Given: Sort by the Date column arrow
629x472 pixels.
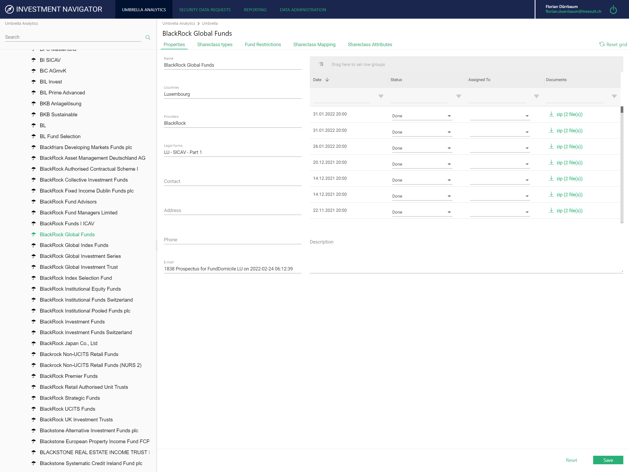Looking at the screenshot, I should [x=327, y=80].
